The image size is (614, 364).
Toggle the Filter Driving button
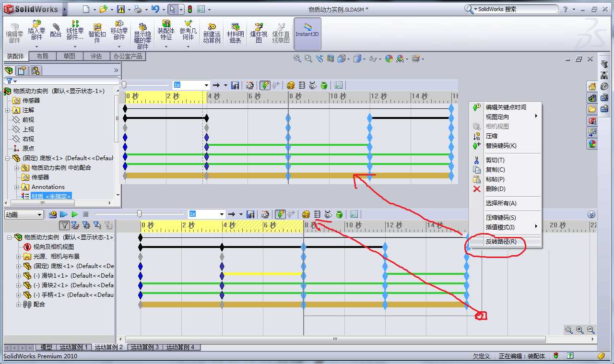[x=86, y=225]
